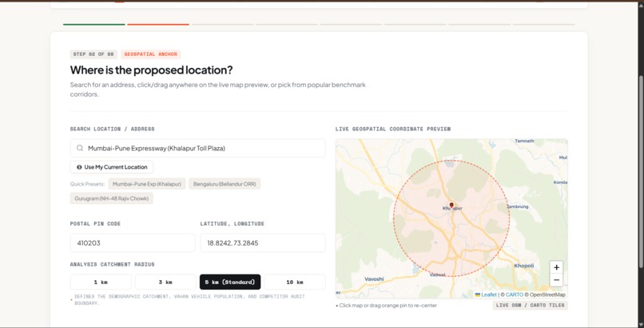Image resolution: width=644 pixels, height=328 pixels.
Task: Click the red map pin at Khalapur
Action: pos(451,205)
